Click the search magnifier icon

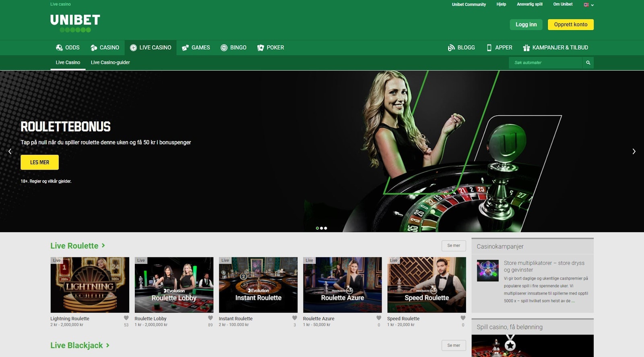pyautogui.click(x=588, y=62)
